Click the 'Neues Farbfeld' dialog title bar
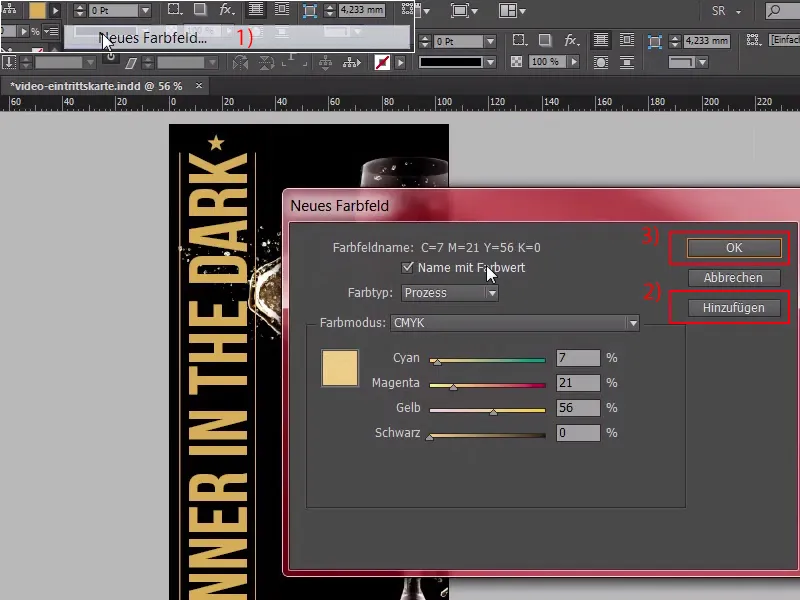The height and width of the screenshot is (600, 800). tap(541, 206)
